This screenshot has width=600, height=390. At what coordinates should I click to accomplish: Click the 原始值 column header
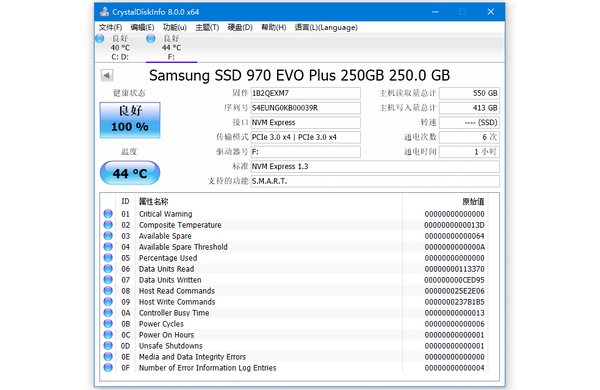pyautogui.click(x=473, y=201)
